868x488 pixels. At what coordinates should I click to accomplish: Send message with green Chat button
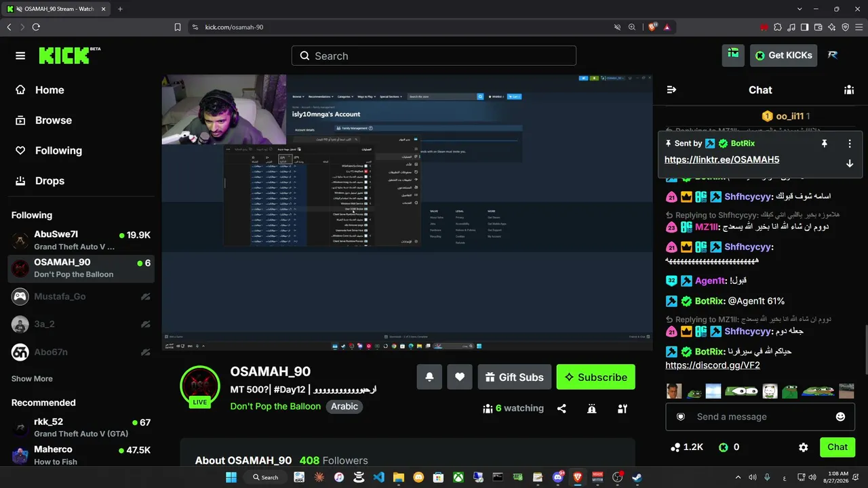click(837, 447)
